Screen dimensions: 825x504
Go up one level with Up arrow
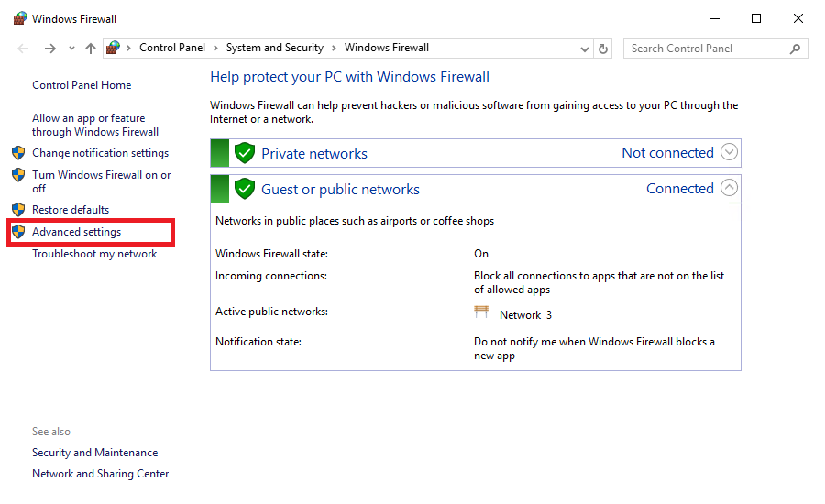click(91, 49)
